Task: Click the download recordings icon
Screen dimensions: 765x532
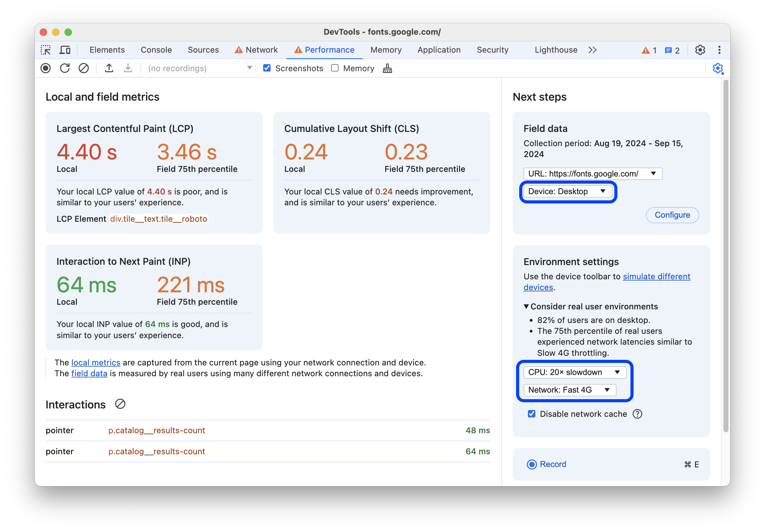Action: (x=127, y=68)
